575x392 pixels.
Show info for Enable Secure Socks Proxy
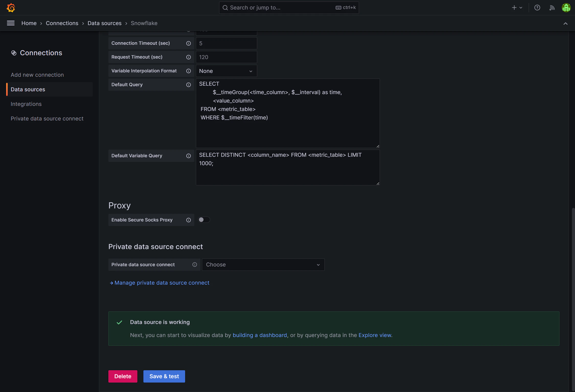click(188, 220)
